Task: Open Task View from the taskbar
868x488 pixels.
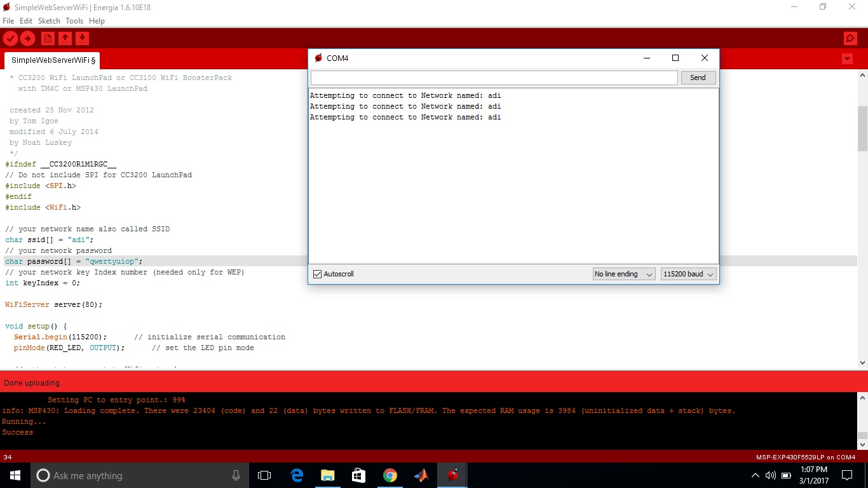Action: 264,475
